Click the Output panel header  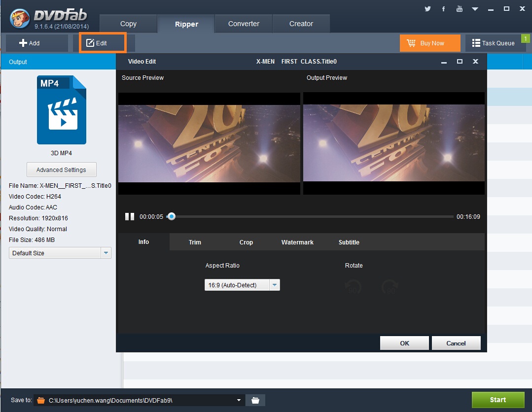click(x=58, y=62)
